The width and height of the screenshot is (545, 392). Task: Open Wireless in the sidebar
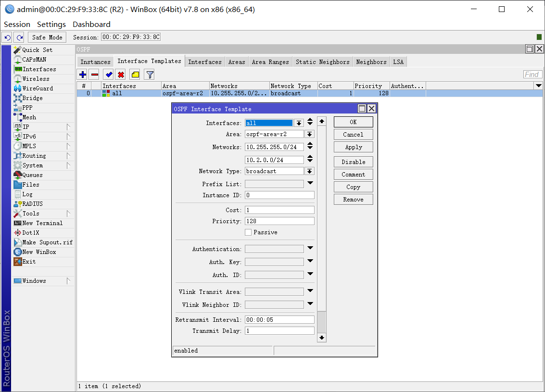point(43,79)
